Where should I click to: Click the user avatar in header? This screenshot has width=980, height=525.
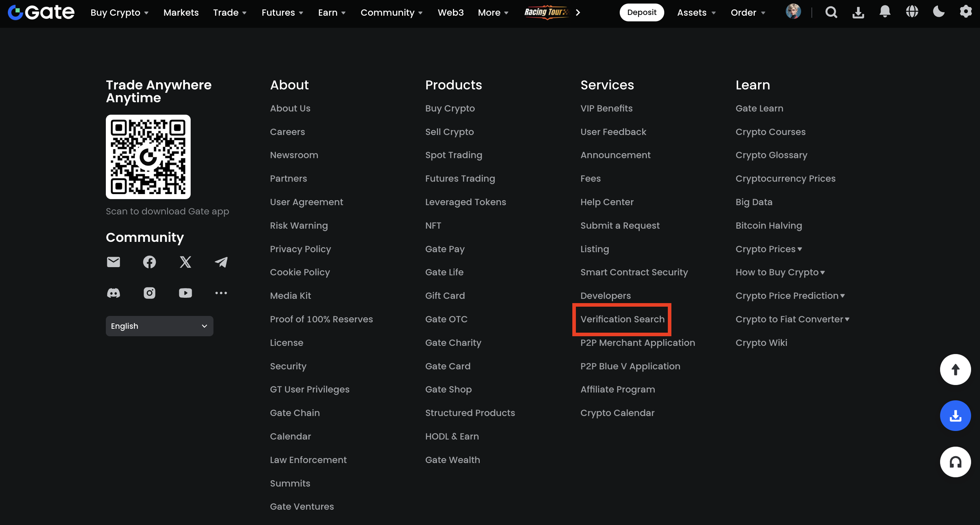tap(793, 12)
